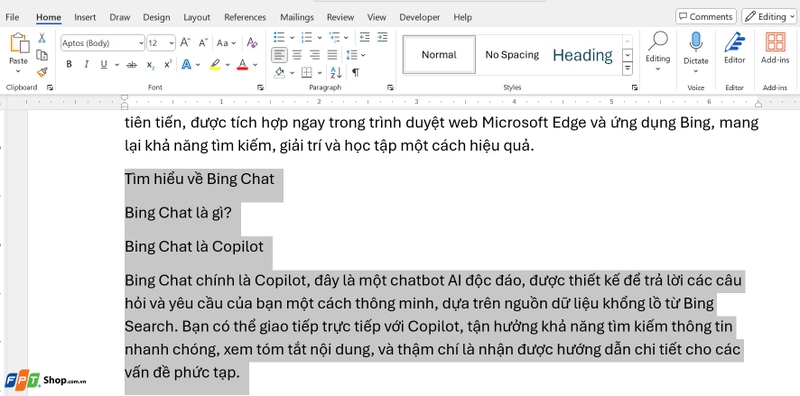Decrease font size with the shrink font icon
The width and height of the screenshot is (800, 396).
203,43
